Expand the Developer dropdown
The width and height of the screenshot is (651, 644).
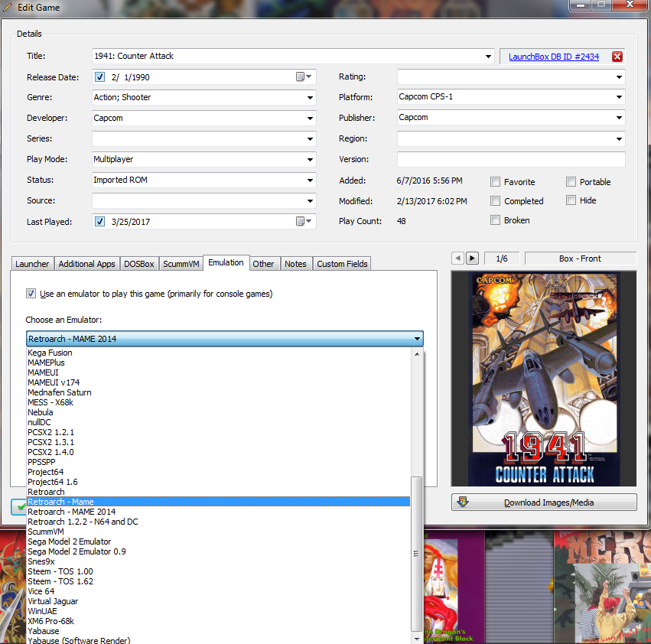310,119
